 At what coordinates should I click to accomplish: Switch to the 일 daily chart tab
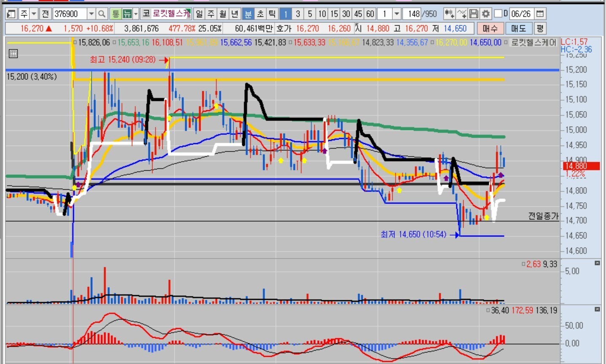pyautogui.click(x=199, y=14)
